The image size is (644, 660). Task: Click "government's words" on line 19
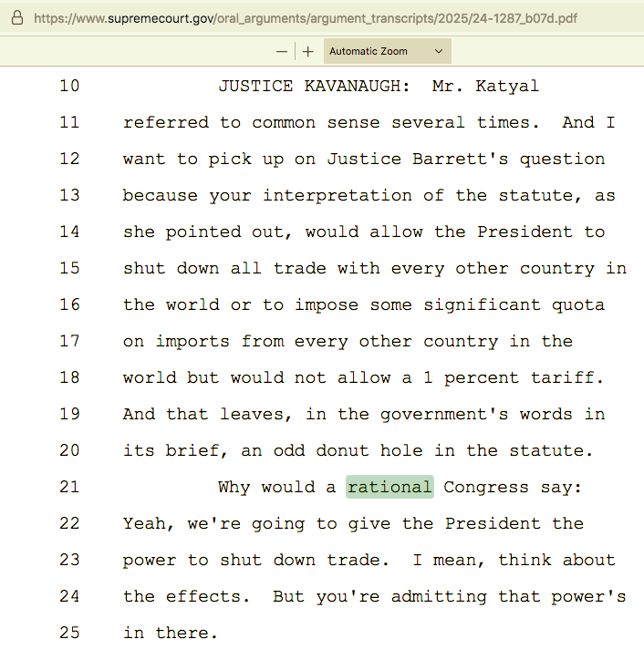click(x=476, y=415)
